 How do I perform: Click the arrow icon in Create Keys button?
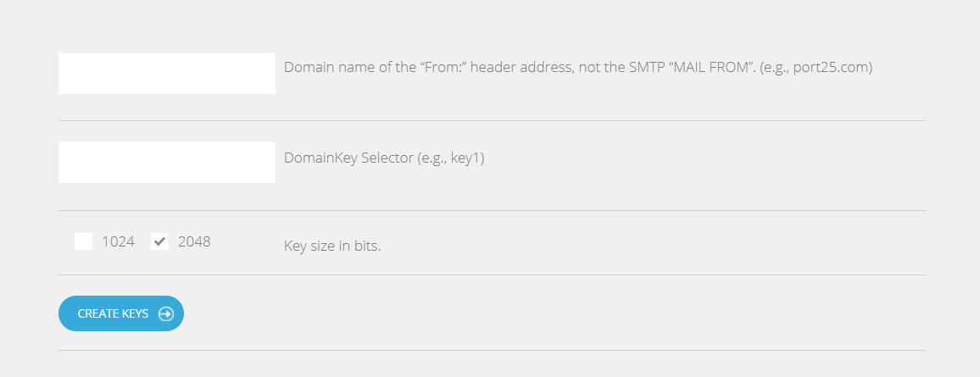165,314
